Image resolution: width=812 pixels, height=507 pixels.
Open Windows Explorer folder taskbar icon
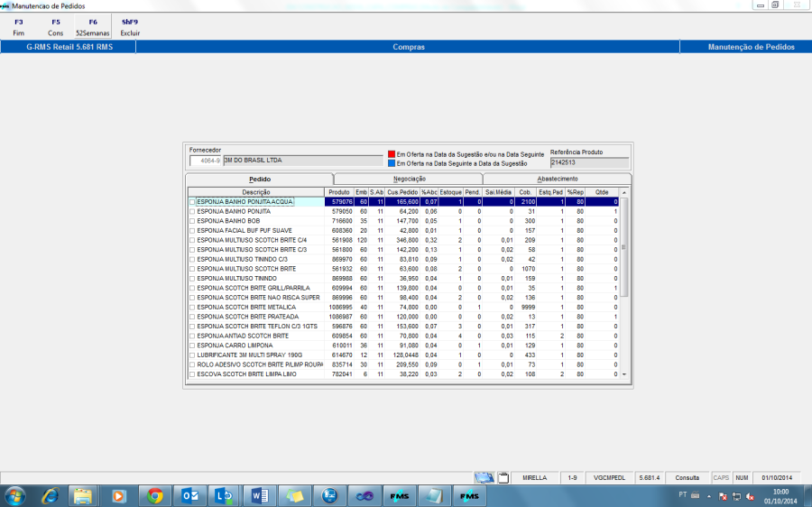[x=83, y=496]
